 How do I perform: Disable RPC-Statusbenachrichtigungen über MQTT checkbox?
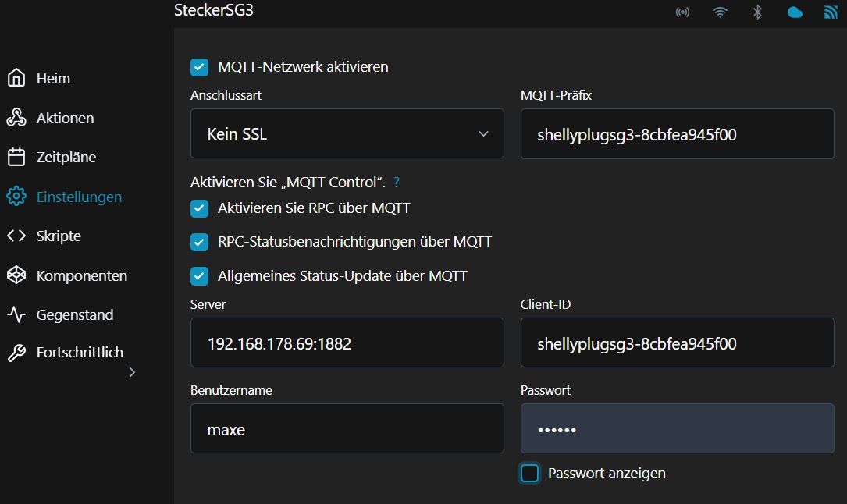200,242
